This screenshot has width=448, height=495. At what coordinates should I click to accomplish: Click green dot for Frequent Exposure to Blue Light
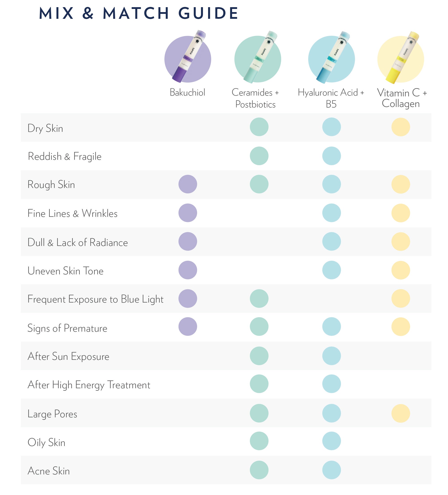coord(259,299)
